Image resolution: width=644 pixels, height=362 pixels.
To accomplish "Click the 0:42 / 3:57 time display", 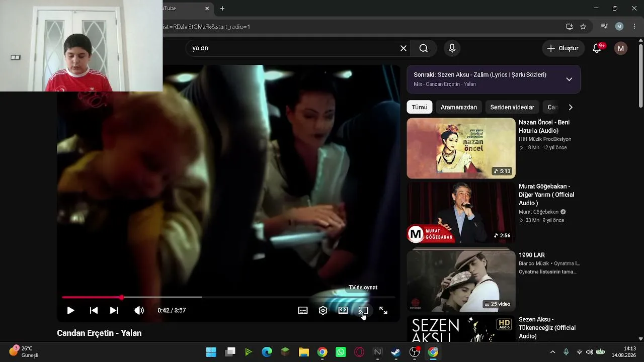I will [x=172, y=311].
